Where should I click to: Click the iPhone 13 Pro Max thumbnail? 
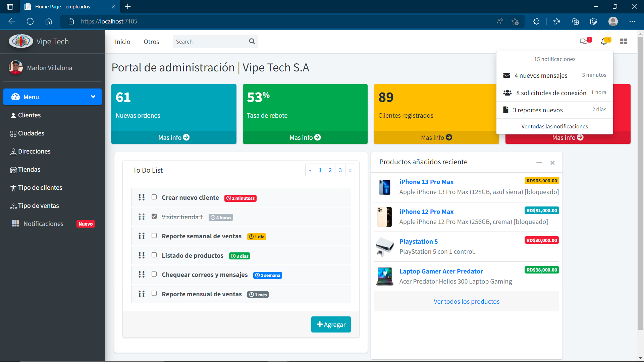click(385, 187)
